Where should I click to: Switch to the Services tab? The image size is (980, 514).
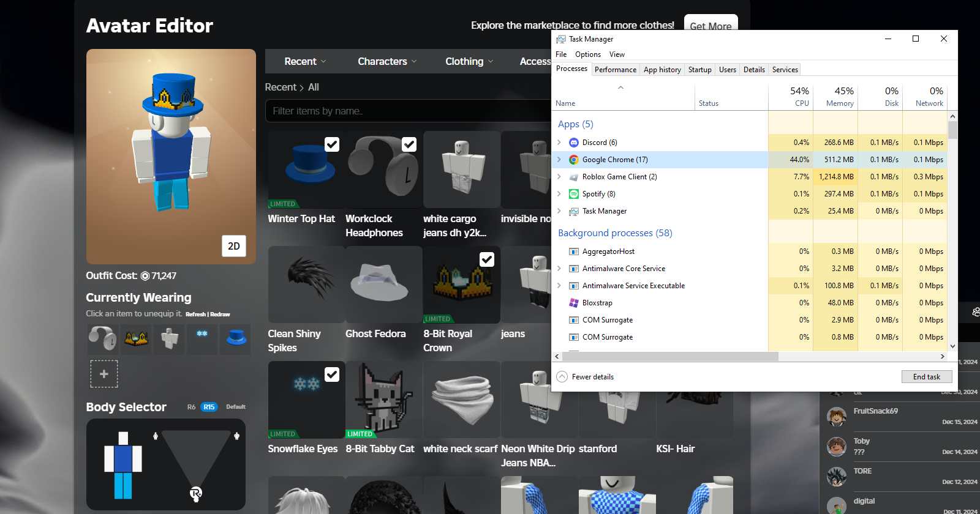pos(785,70)
